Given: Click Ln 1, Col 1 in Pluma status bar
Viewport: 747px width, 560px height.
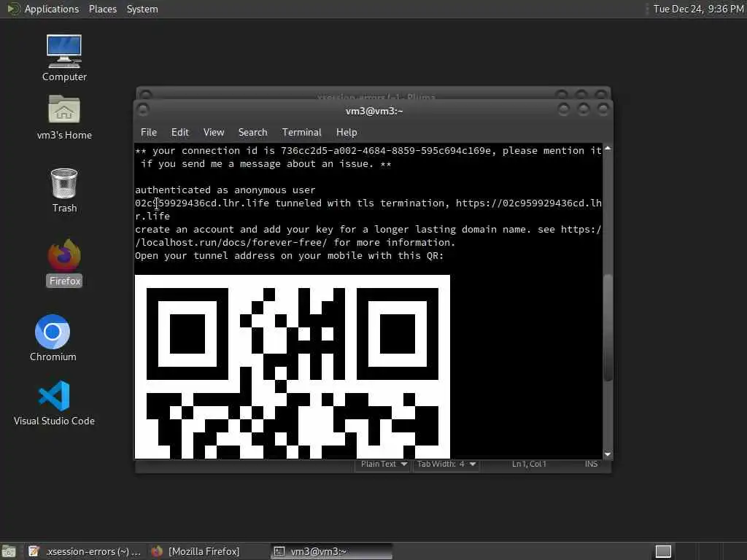Looking at the screenshot, I should 529,464.
